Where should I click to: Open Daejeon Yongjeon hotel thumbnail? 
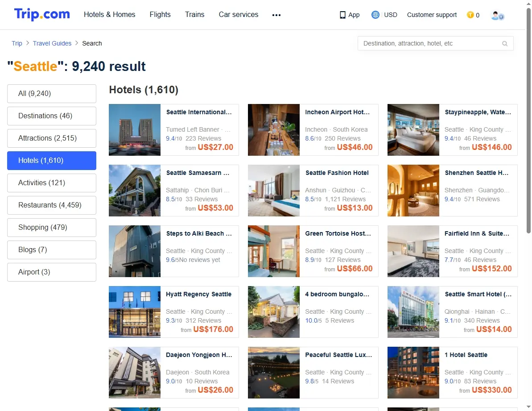click(x=135, y=373)
